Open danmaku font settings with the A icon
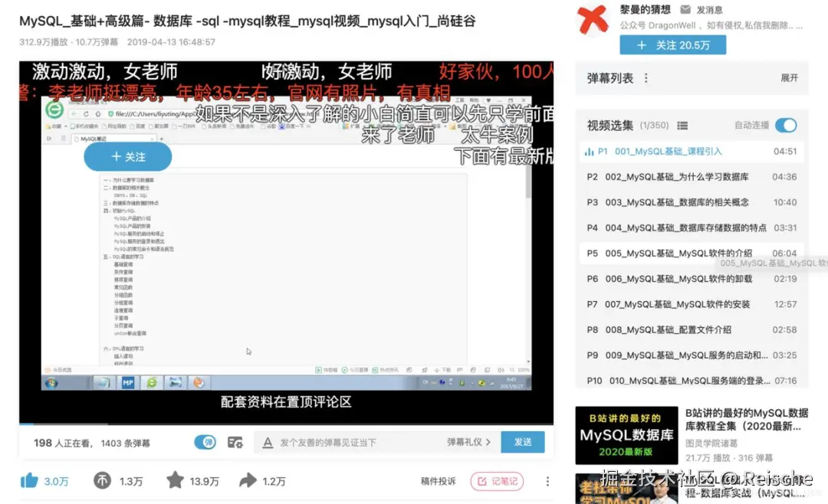828x504 pixels. click(x=267, y=442)
